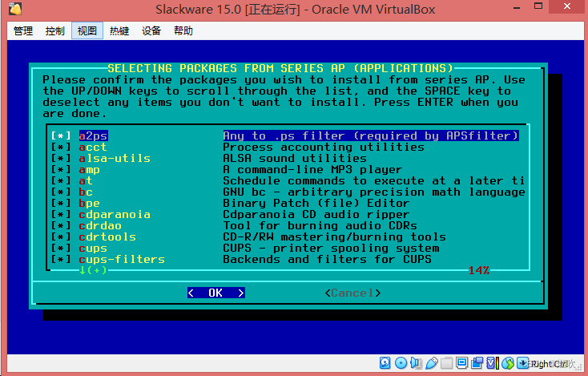Click 'GNU bc - arbitrary precision' description

pyautogui.click(x=374, y=192)
